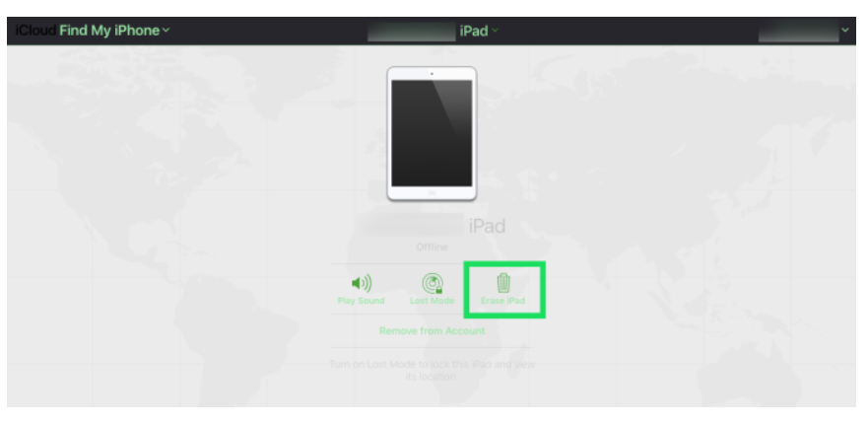Image resolution: width=868 pixels, height=425 pixels.
Task: Select the Play Sound text label
Action: click(361, 301)
